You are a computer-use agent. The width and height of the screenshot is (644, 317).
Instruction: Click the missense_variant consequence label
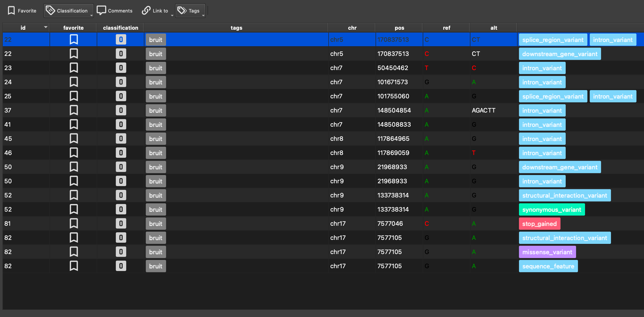click(547, 252)
